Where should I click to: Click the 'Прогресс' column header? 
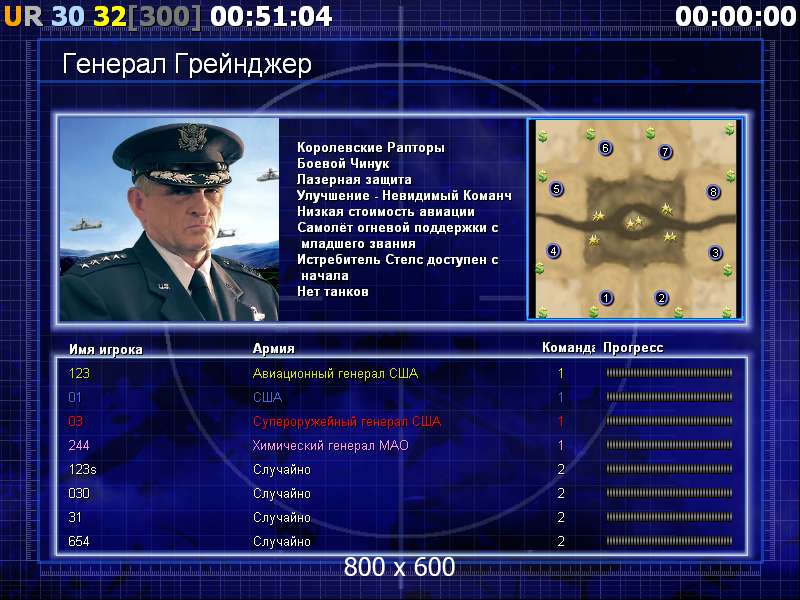tap(633, 348)
